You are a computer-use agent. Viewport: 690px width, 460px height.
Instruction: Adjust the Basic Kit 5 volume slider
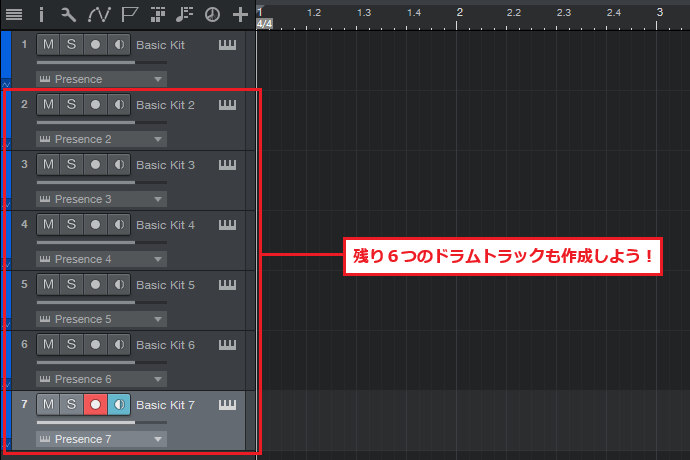(85, 302)
